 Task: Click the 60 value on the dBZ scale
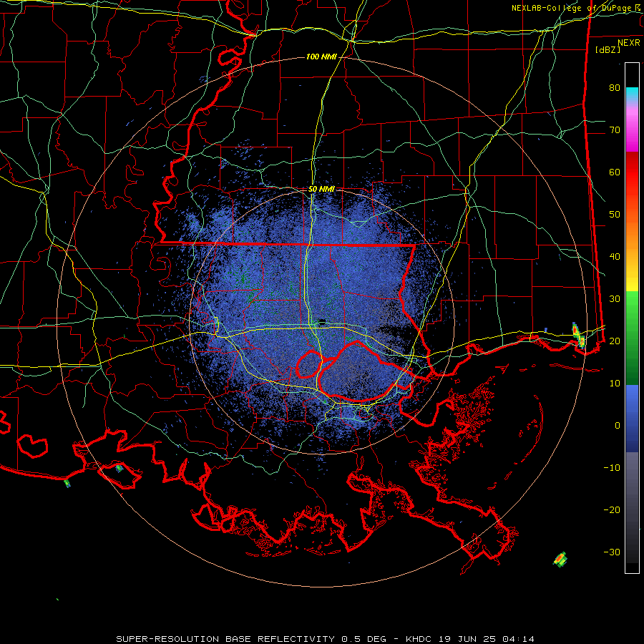coord(615,172)
